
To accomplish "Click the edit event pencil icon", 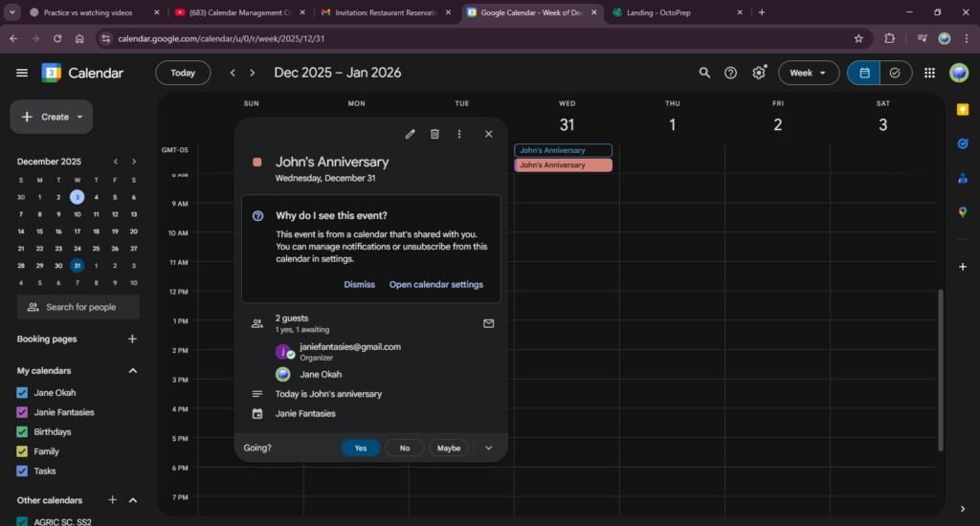I will pyautogui.click(x=411, y=134).
